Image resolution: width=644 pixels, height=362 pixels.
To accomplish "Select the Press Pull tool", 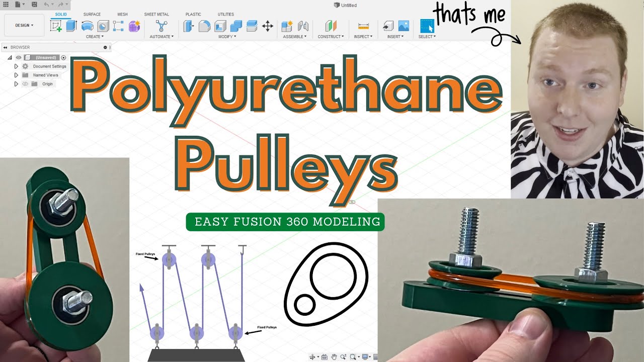I will point(189,26).
